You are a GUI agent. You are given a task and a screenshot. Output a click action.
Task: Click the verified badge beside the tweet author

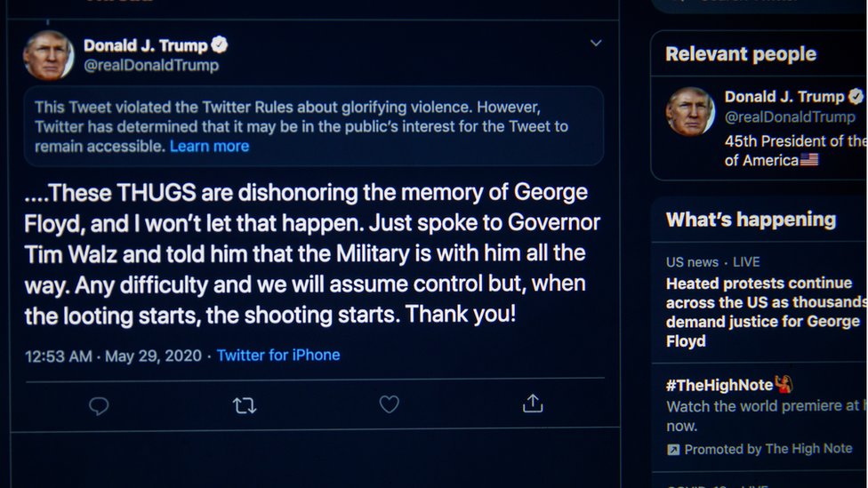(220, 44)
